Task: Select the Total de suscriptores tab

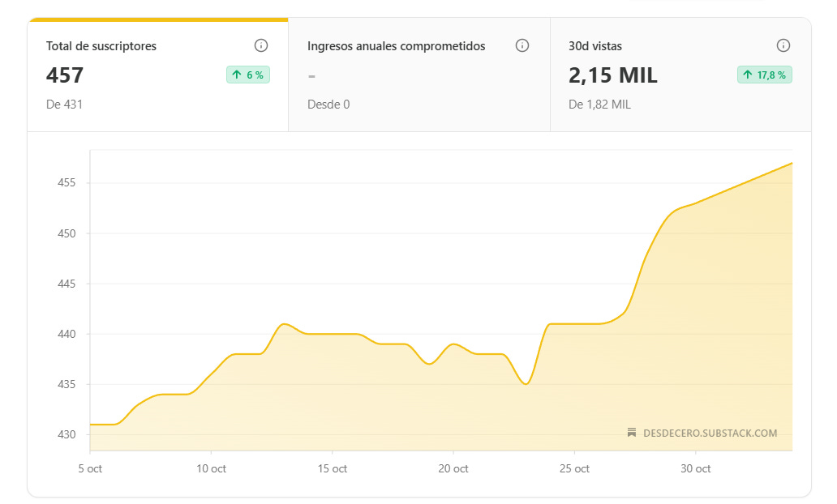Action: [x=158, y=75]
